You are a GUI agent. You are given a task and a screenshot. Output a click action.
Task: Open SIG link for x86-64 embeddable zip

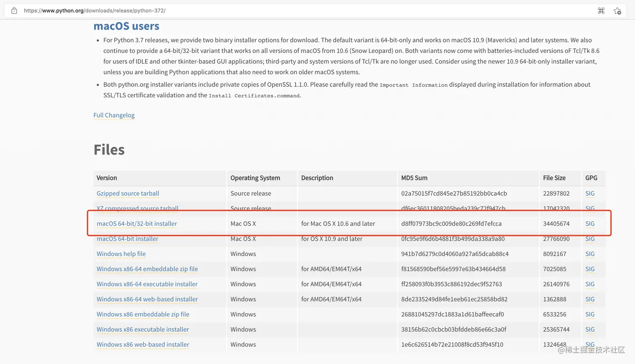[590, 269]
